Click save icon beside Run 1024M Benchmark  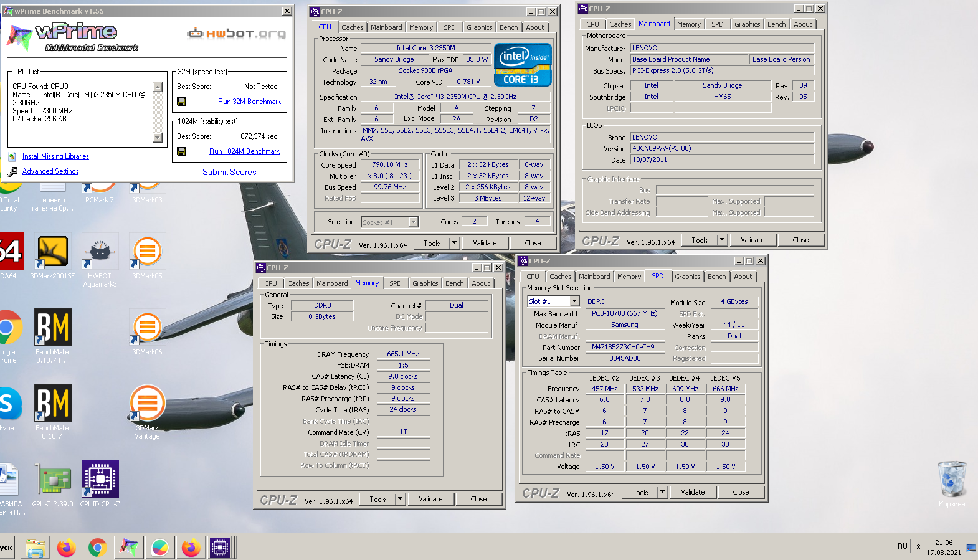click(x=181, y=151)
